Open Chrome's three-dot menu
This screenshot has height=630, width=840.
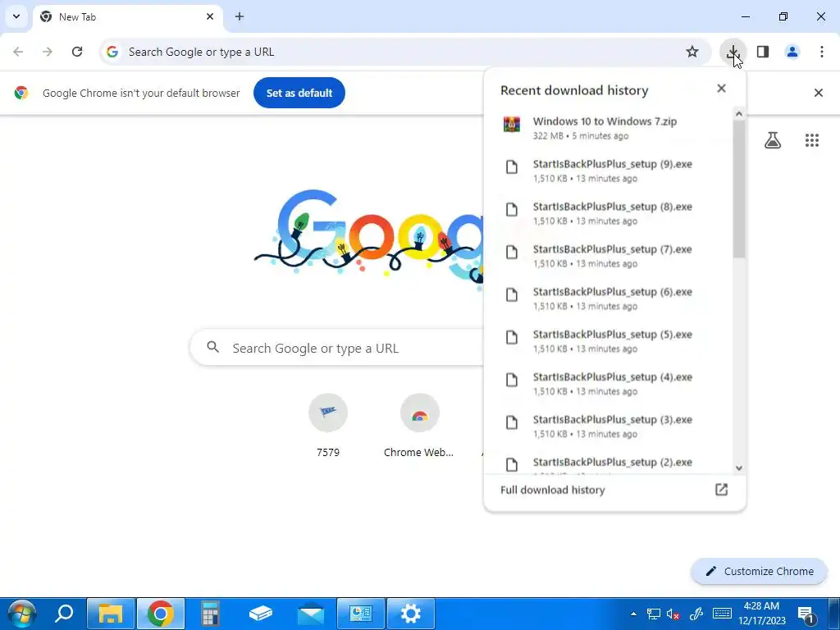coord(821,52)
